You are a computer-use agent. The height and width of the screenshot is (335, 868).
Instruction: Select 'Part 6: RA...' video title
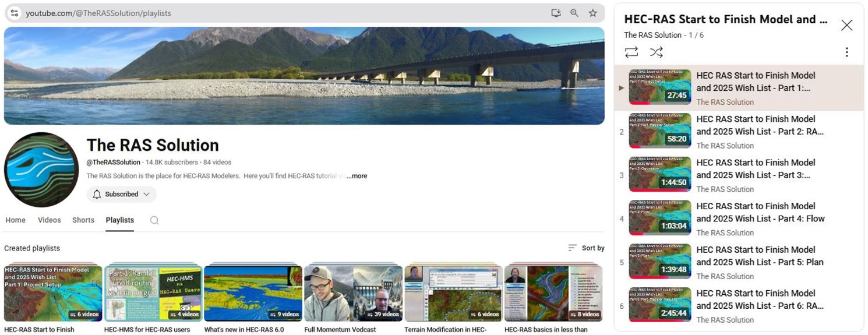pyautogui.click(x=760, y=299)
